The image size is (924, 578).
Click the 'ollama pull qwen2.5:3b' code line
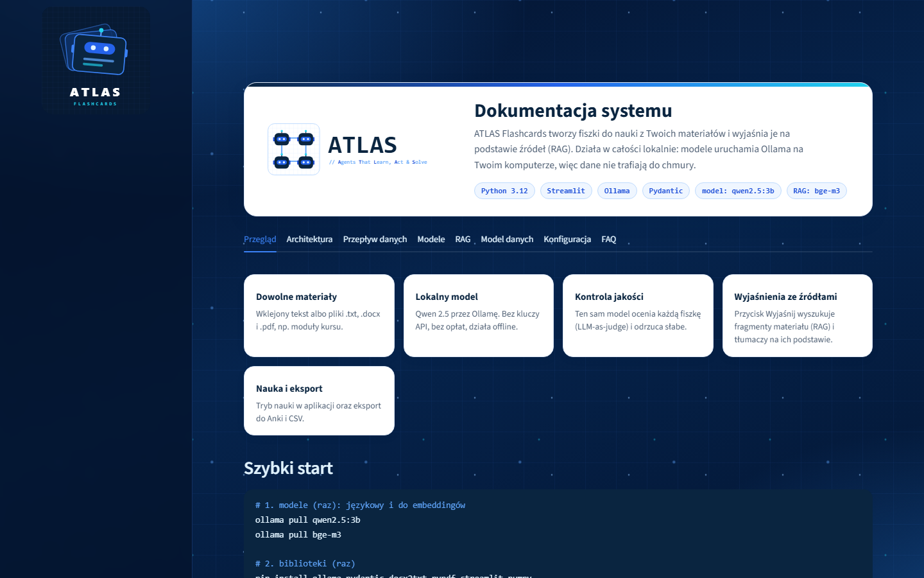308,520
